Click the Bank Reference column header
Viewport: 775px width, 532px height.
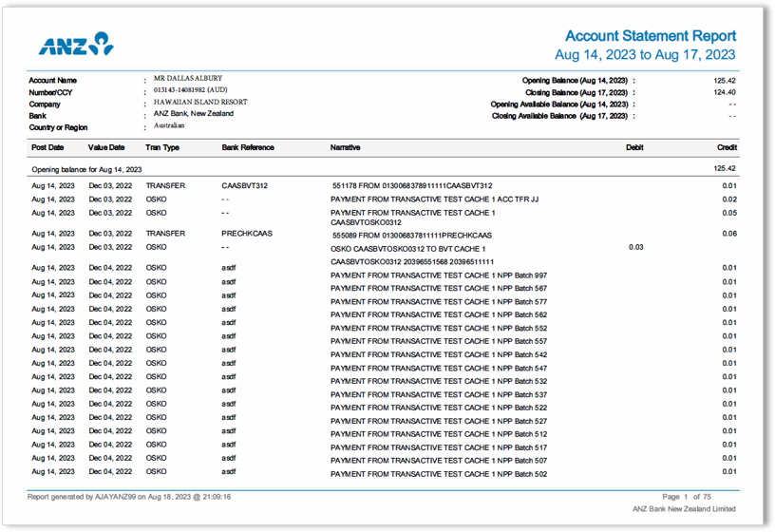(x=248, y=148)
